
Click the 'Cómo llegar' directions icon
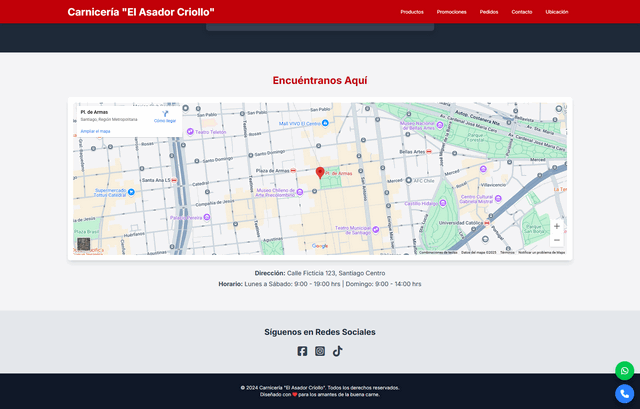[x=165, y=114]
